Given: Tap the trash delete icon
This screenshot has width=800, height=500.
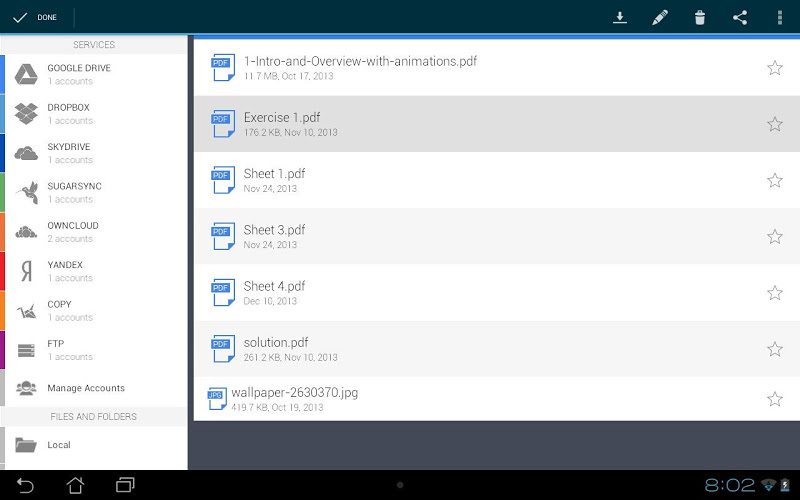Looking at the screenshot, I should click(x=699, y=17).
